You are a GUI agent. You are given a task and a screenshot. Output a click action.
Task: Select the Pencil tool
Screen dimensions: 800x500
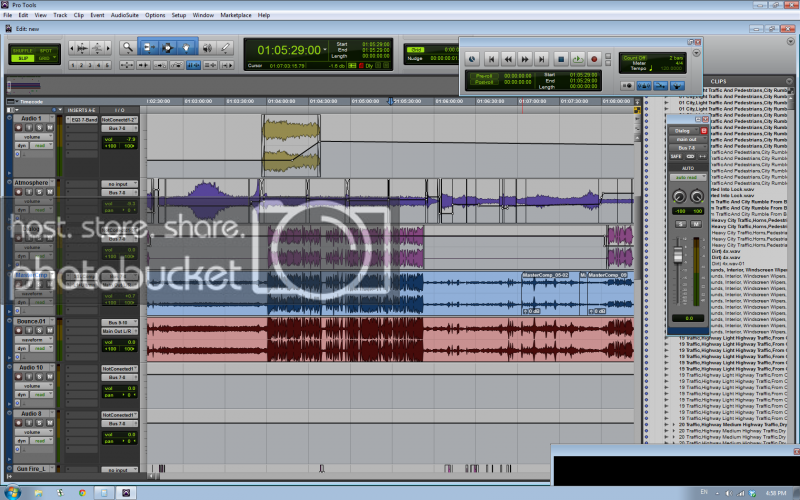pos(226,48)
